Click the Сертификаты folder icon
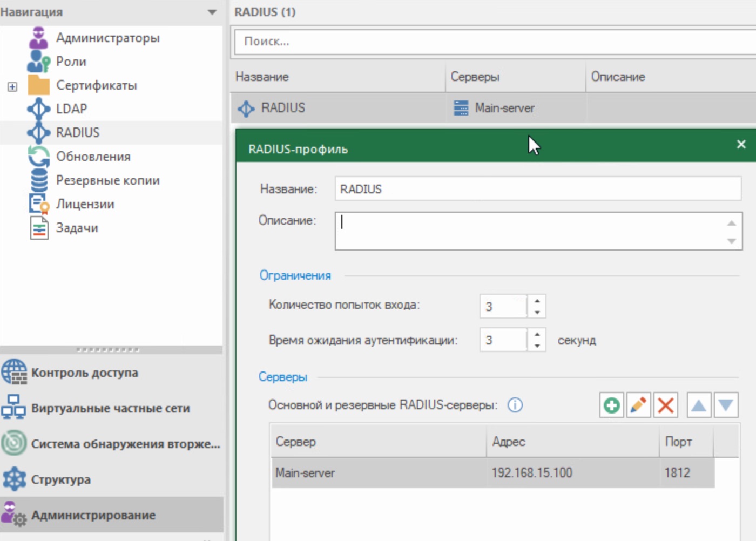Viewport: 756px width, 541px height. click(38, 85)
